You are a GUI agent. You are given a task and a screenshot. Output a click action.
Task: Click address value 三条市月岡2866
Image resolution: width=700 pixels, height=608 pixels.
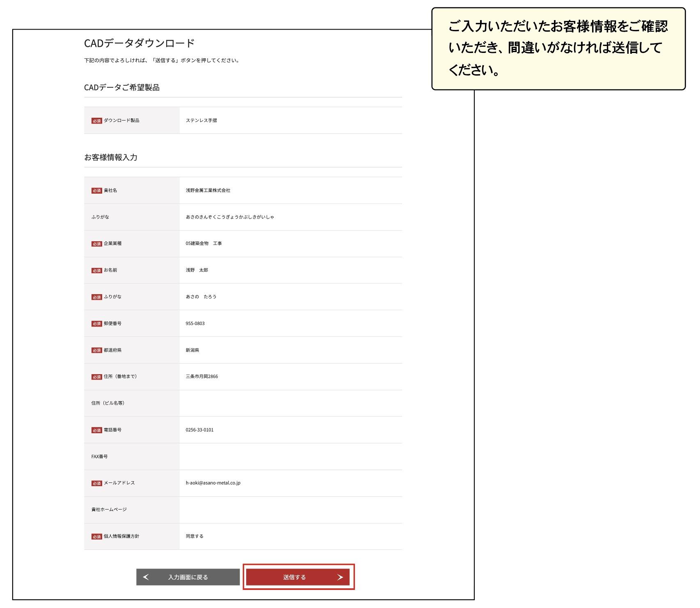pyautogui.click(x=202, y=376)
